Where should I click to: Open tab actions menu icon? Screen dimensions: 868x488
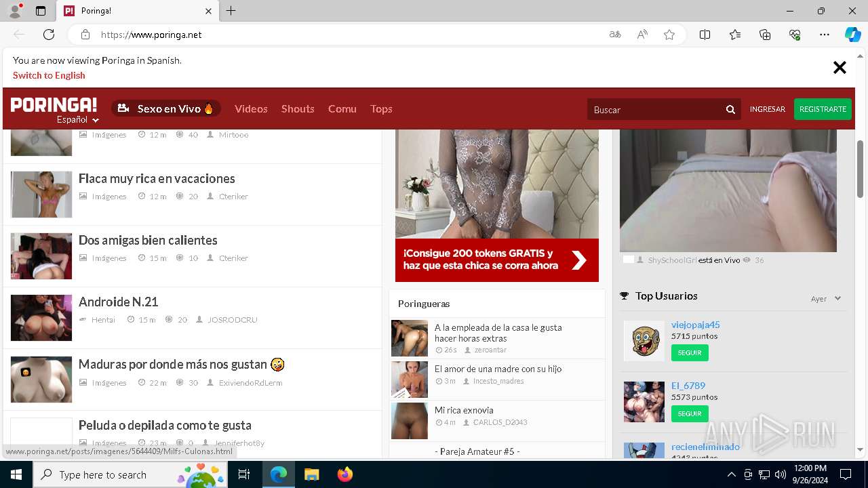pyautogui.click(x=41, y=11)
